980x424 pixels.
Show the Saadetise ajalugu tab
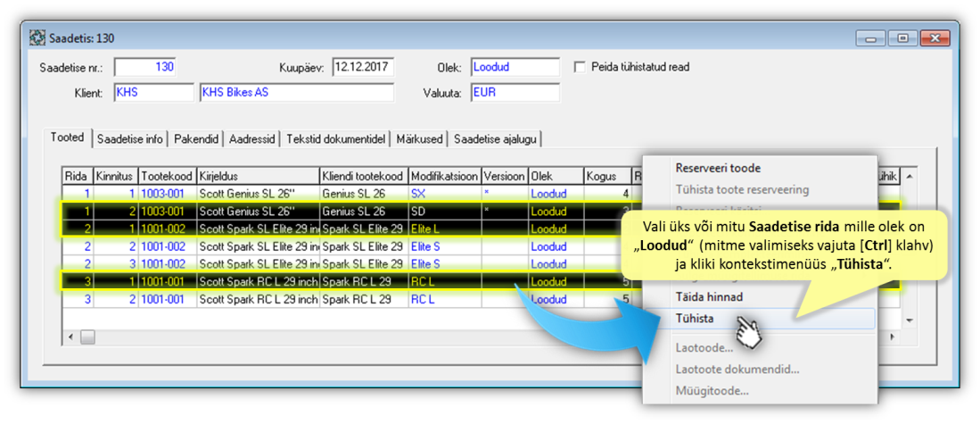point(496,139)
